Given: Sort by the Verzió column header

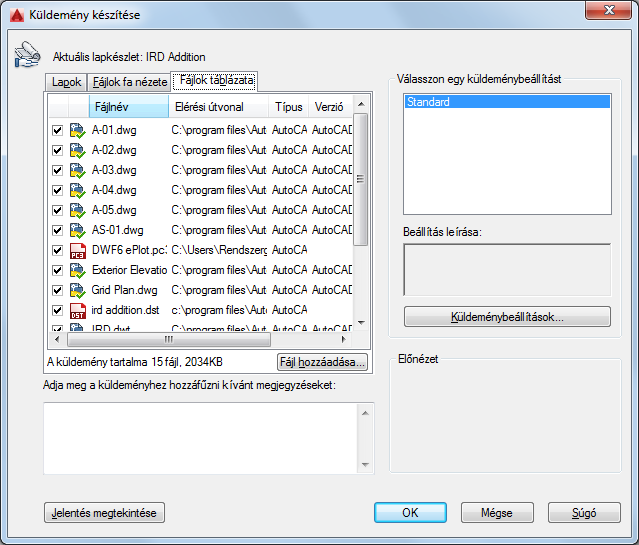Looking at the screenshot, I should coord(330,107).
